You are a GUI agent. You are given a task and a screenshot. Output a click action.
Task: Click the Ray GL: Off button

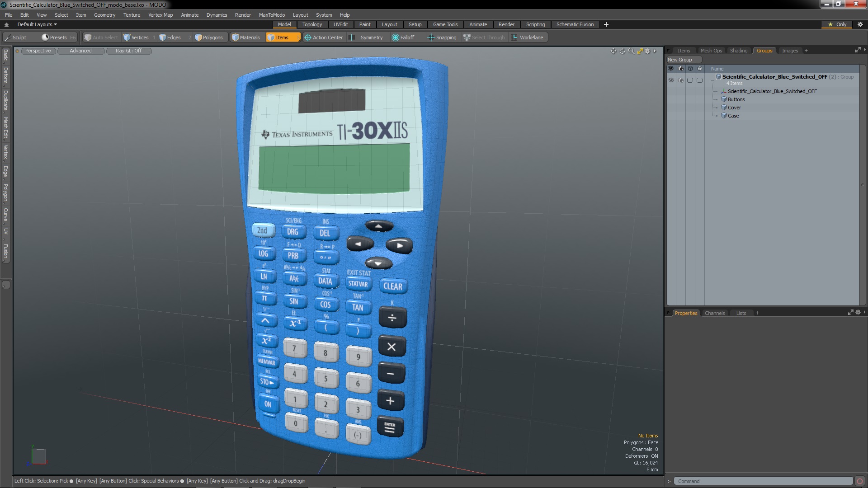point(128,51)
